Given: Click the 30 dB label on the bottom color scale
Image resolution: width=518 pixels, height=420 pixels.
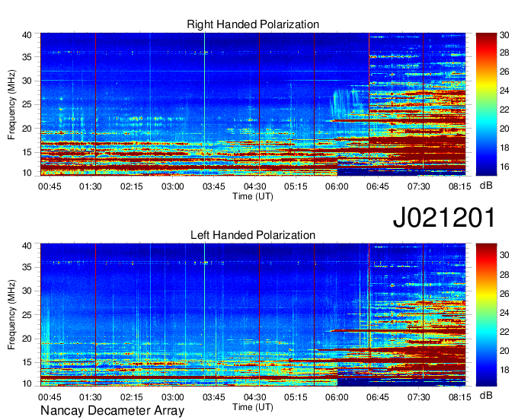Looking at the screenshot, I should tap(504, 255).
